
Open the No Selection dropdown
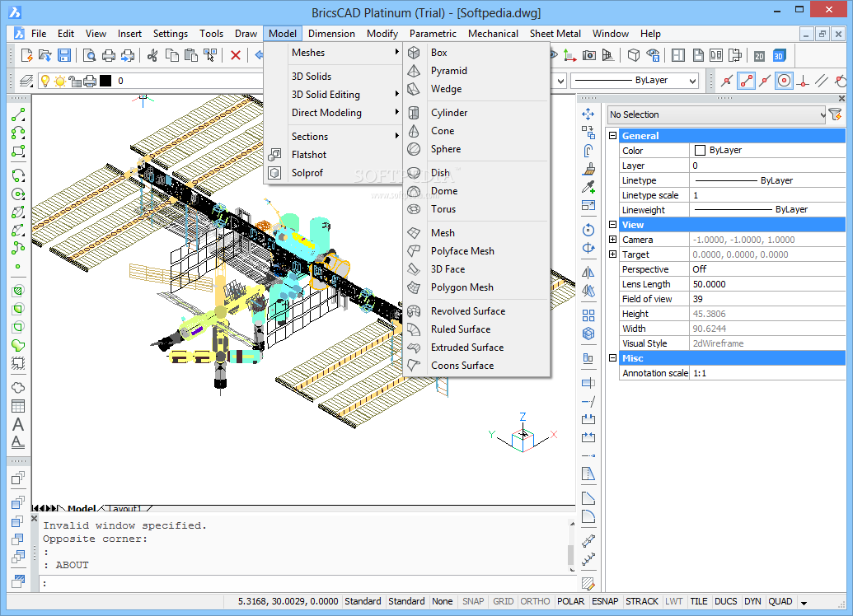pos(716,114)
